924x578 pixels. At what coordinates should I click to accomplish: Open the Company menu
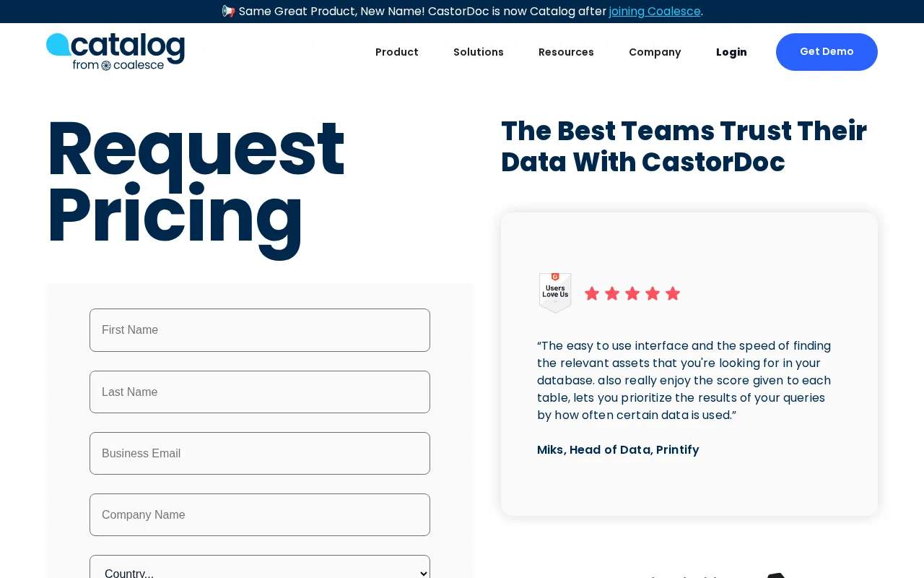tap(655, 52)
